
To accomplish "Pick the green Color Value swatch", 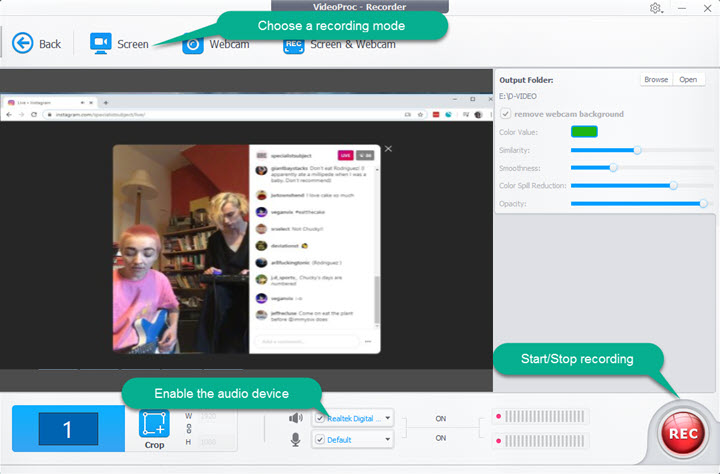I will (584, 132).
